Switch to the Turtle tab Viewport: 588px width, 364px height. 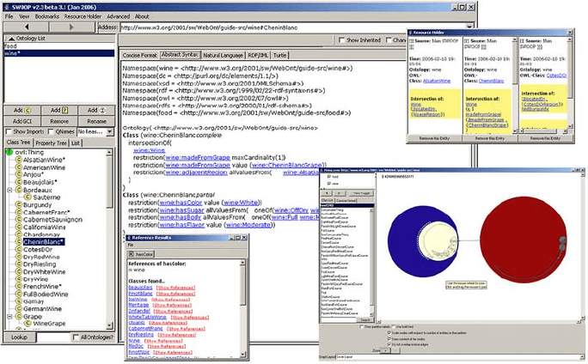279,55
